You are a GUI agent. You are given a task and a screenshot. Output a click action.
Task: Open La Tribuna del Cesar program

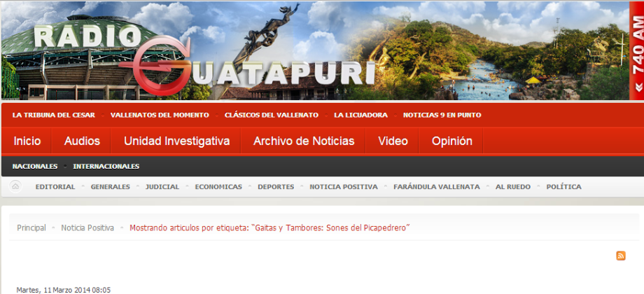click(x=53, y=115)
